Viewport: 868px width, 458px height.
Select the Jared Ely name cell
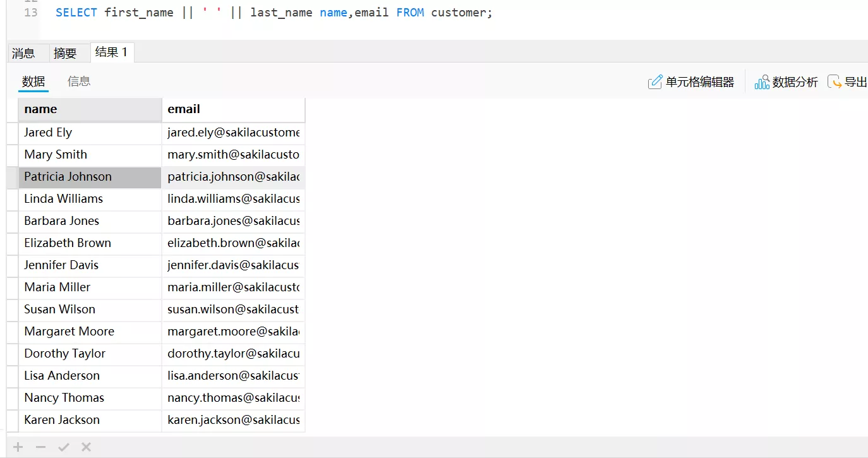click(x=90, y=133)
